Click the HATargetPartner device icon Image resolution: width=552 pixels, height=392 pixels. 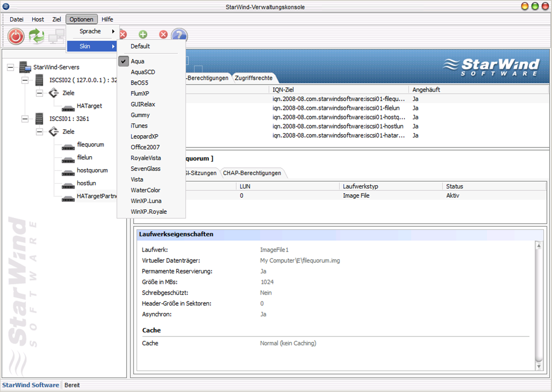click(68, 199)
